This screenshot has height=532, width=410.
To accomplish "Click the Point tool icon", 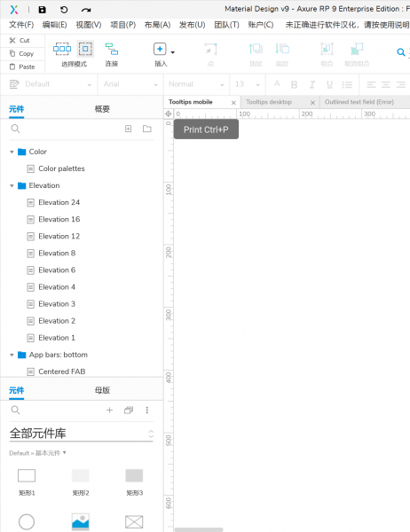I will pos(210,49).
